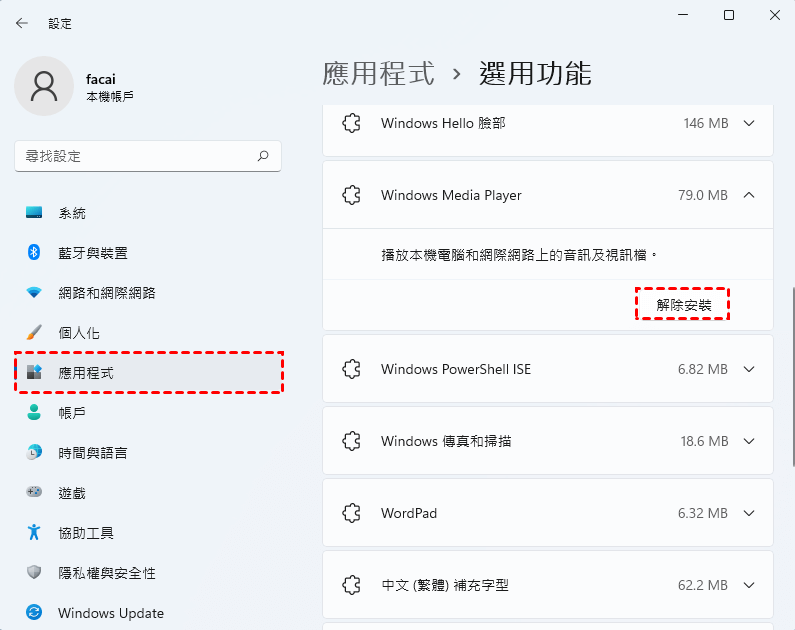Click the gear icon beside 中文 (繁體) 補充字型
This screenshot has width=795, height=630.
click(351, 585)
